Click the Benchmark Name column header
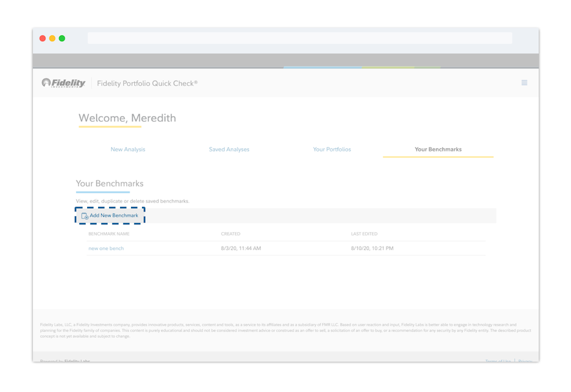Image resolution: width=571 pixels, height=392 pixels. coord(108,234)
